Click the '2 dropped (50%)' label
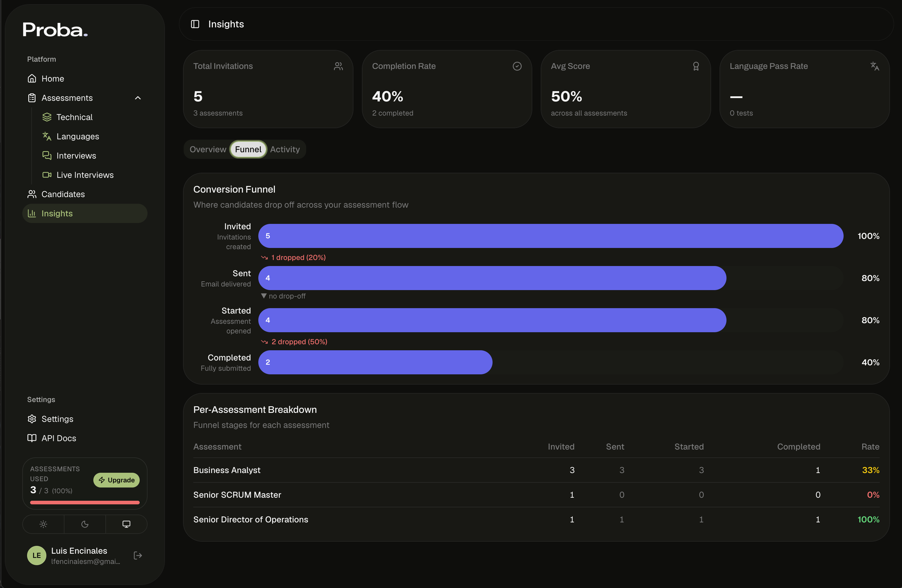 [299, 342]
